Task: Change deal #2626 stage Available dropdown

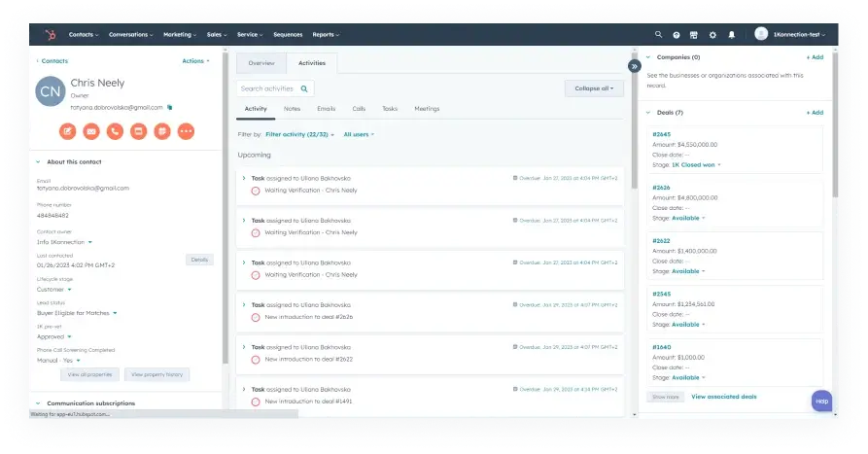Action: tap(688, 218)
